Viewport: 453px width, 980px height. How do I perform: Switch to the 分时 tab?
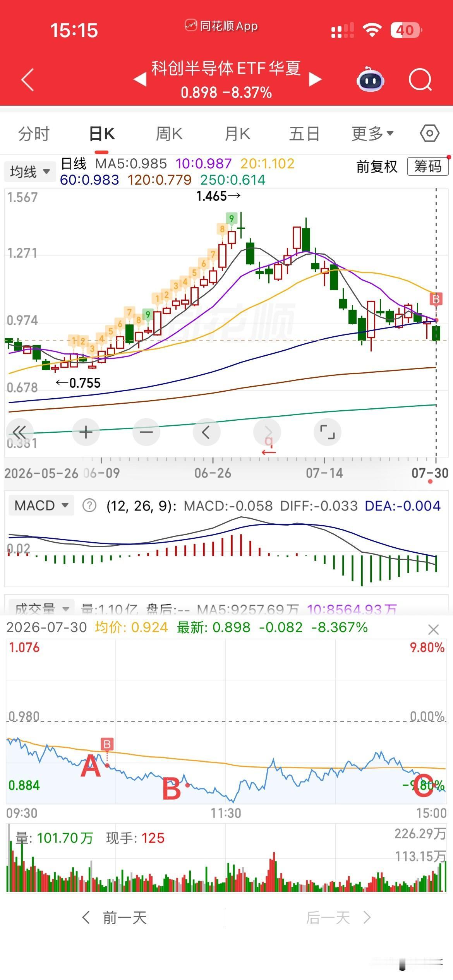[x=34, y=134]
